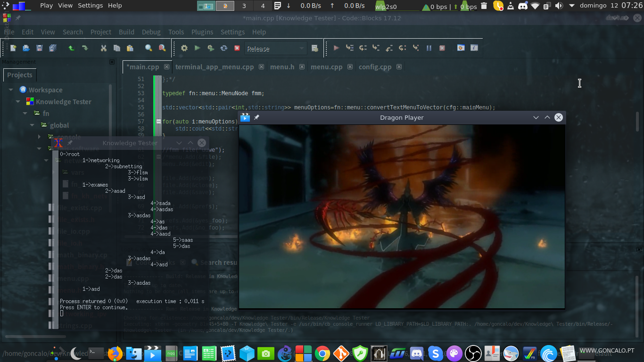The image size is (644, 362).
Task: Click line 53 typedef code text
Action: pos(213,93)
